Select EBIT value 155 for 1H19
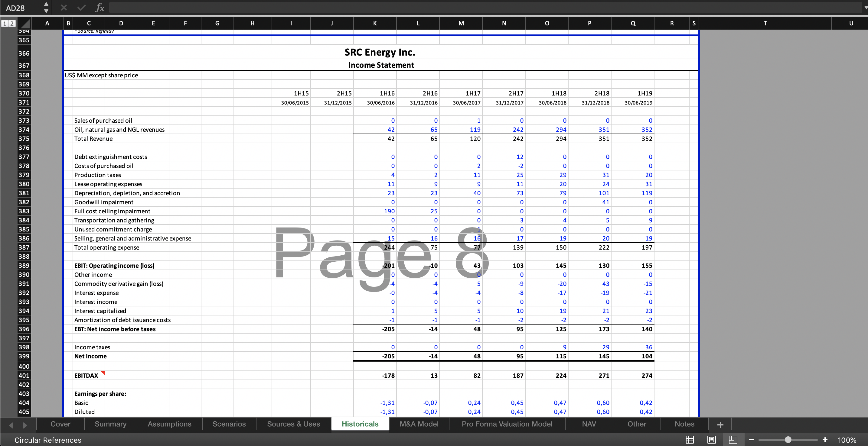Screen dimensions: 868x446 [632, 265]
